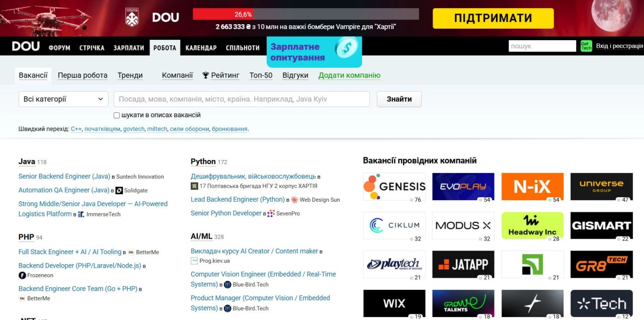Click the Frozeneon company icon
Screen dimensions: 644x320
point(22,275)
